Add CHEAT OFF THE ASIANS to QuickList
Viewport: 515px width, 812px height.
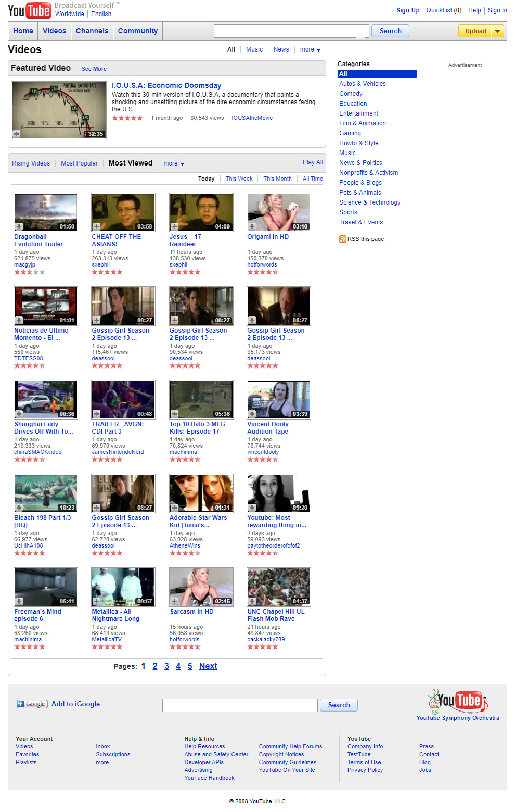click(x=96, y=226)
